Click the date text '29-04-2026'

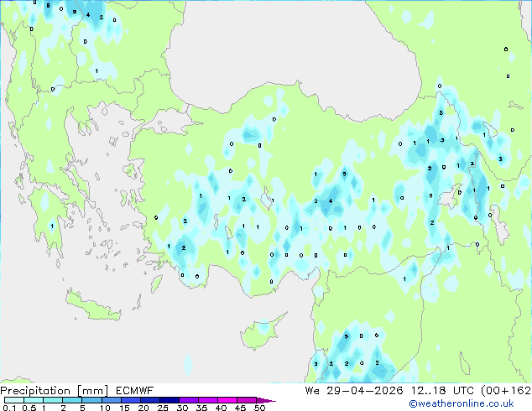coord(365,391)
